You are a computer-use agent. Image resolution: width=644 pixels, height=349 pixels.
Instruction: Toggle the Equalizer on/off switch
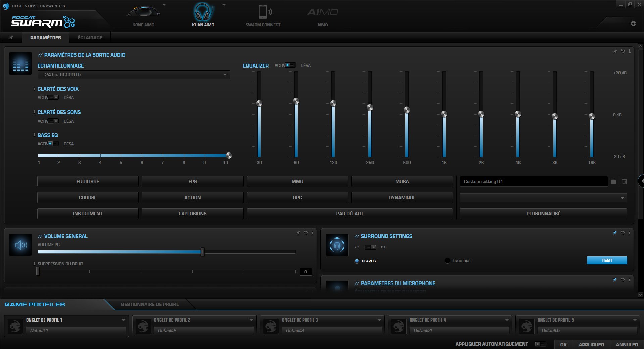[x=290, y=65]
